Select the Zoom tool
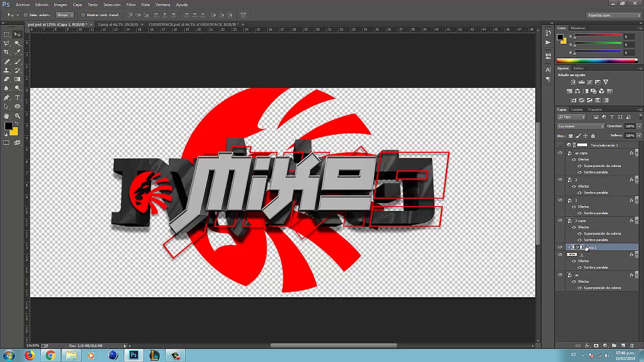644x362 pixels. (x=17, y=116)
